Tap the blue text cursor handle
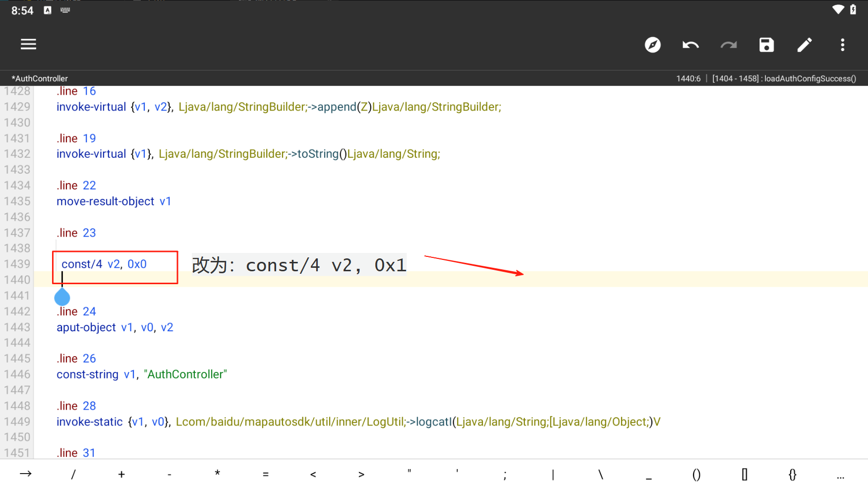This screenshot has height=488, width=868. [x=62, y=297]
